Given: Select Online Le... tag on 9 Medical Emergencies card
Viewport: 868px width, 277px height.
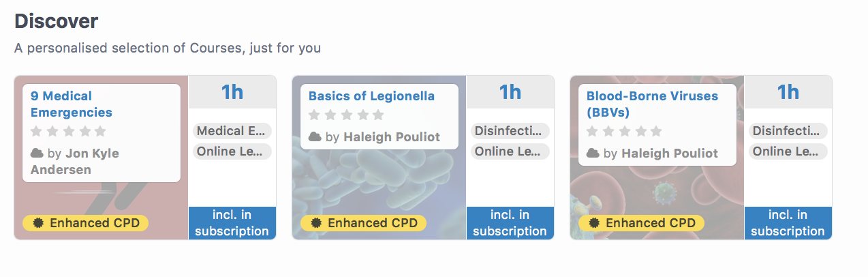Looking at the screenshot, I should coord(232,151).
